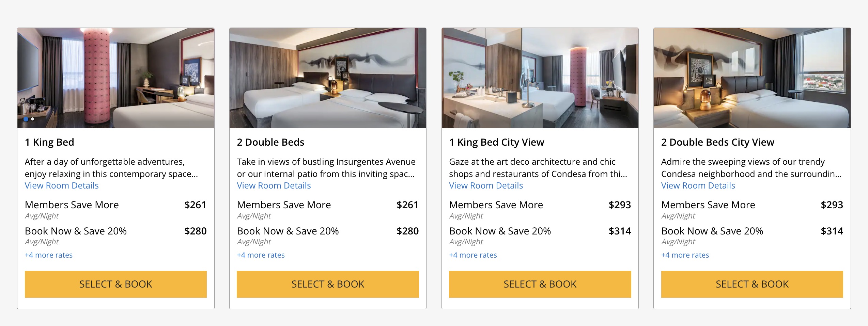This screenshot has height=326, width=868.
Task: Select & Book the 1 King Bed room
Action: tap(116, 284)
